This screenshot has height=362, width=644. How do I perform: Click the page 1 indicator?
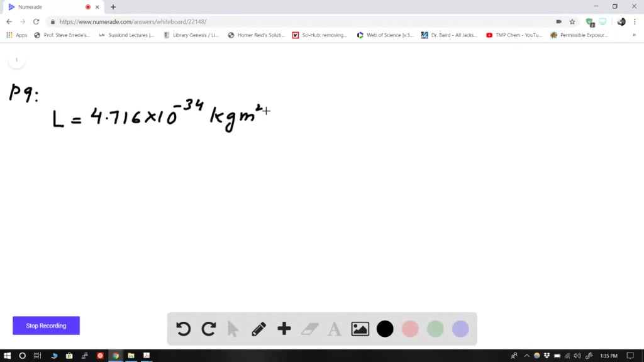tap(16, 60)
